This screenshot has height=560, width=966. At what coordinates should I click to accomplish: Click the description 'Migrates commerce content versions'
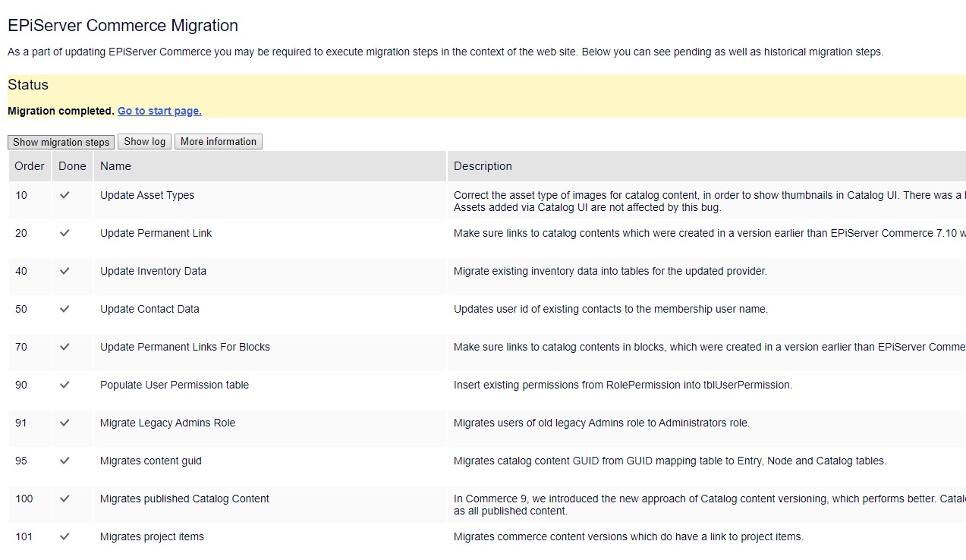pos(628,536)
